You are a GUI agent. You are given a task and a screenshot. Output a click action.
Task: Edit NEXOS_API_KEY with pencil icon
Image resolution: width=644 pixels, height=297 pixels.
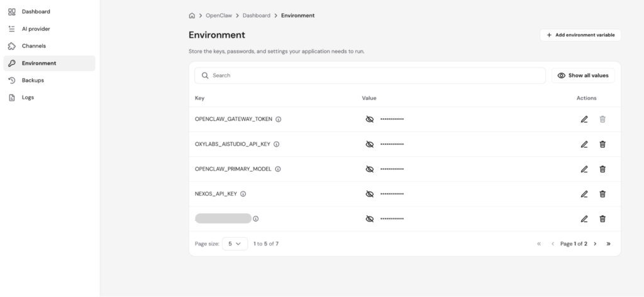tap(584, 194)
